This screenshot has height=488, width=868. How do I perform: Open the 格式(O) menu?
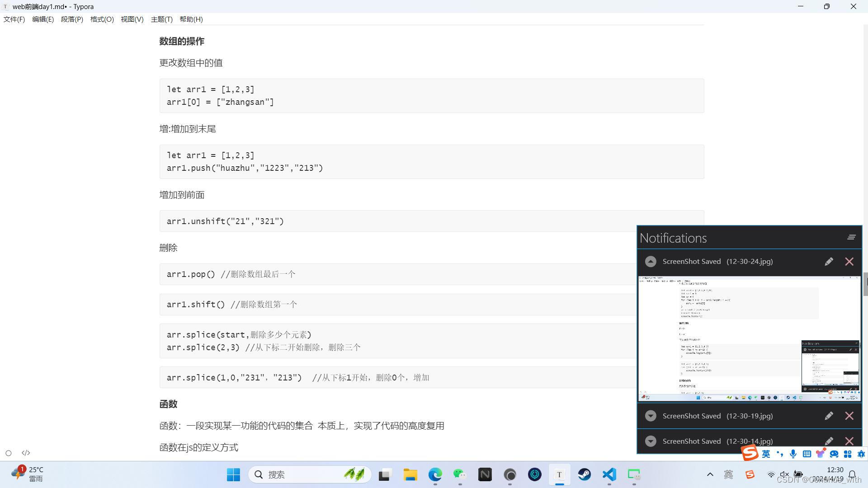point(102,19)
